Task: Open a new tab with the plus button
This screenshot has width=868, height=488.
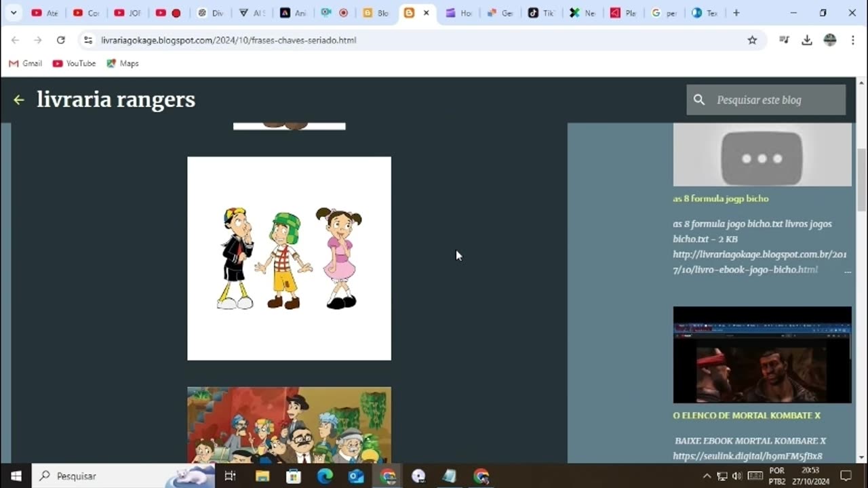Action: click(736, 13)
